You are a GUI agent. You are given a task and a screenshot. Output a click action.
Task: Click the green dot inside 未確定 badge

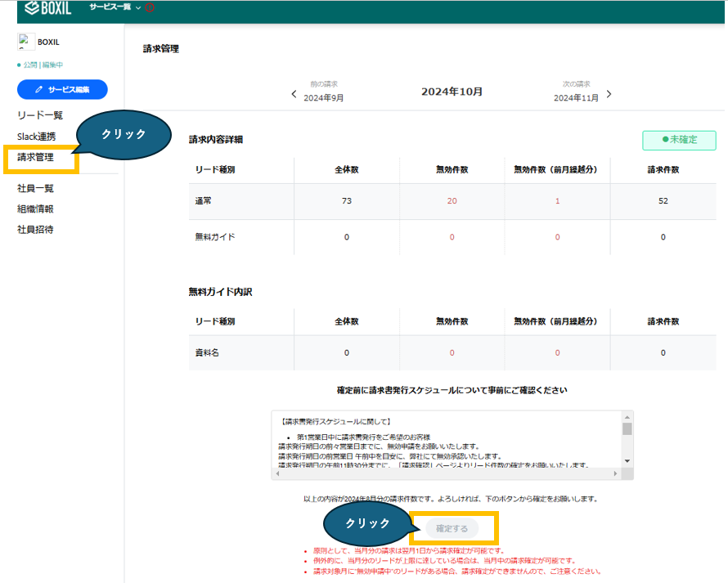[665, 140]
